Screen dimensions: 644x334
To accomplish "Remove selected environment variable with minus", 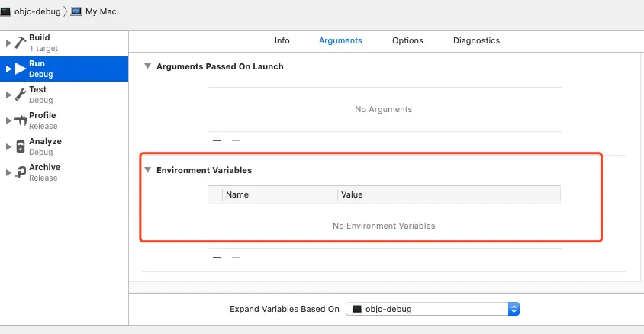I will [x=236, y=258].
